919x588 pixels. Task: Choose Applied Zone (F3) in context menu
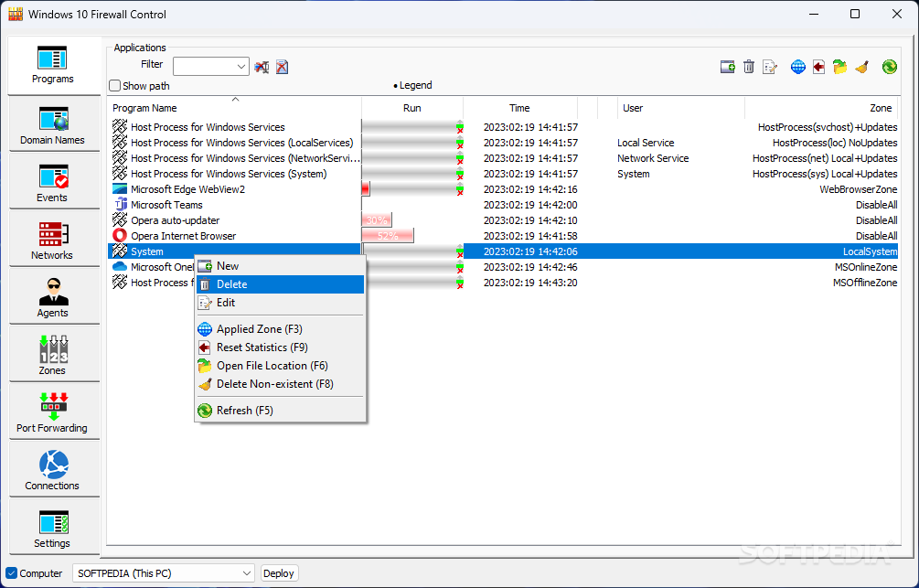280,329
